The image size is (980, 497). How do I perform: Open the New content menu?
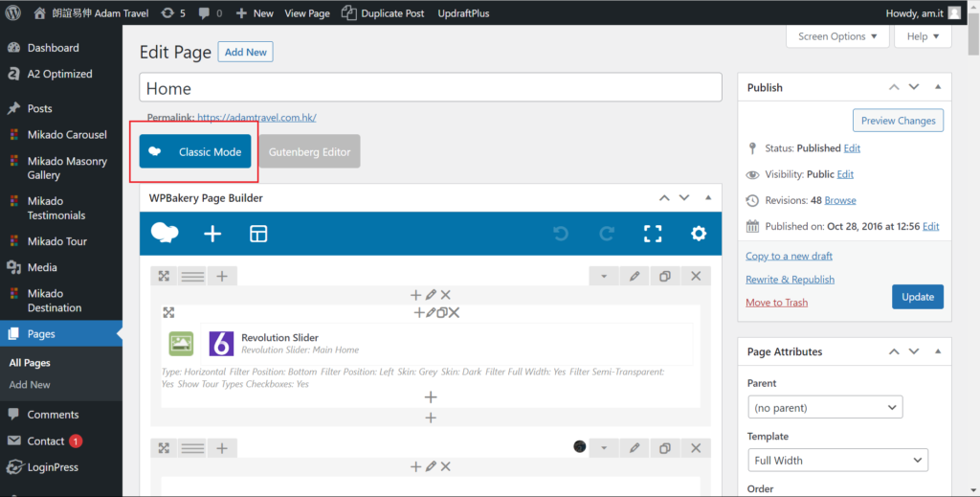pyautogui.click(x=255, y=13)
